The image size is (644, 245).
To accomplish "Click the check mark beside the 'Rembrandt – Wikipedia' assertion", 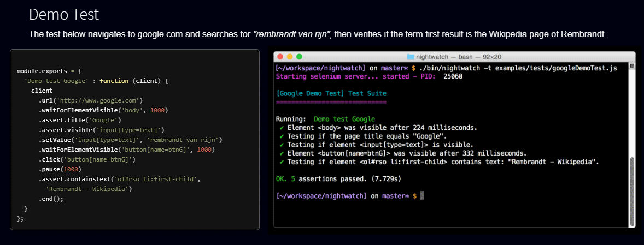I will pyautogui.click(x=280, y=162).
